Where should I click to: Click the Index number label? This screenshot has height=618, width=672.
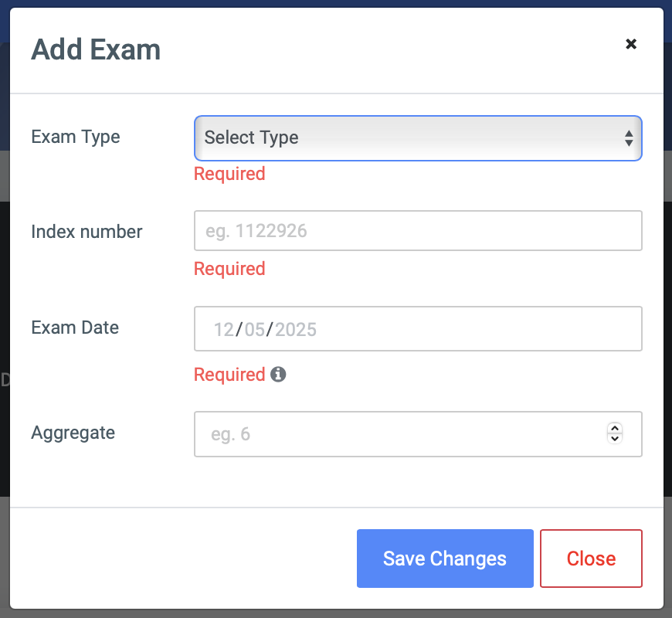(x=87, y=232)
